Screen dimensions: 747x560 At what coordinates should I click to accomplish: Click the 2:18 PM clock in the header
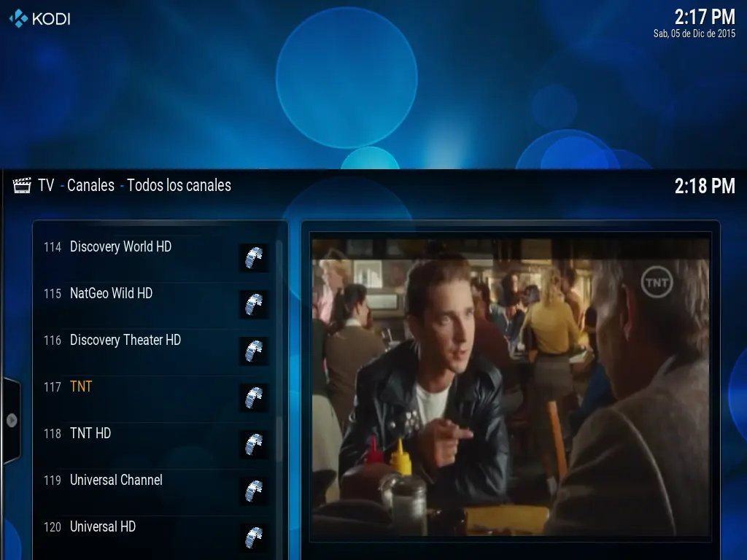[705, 186]
